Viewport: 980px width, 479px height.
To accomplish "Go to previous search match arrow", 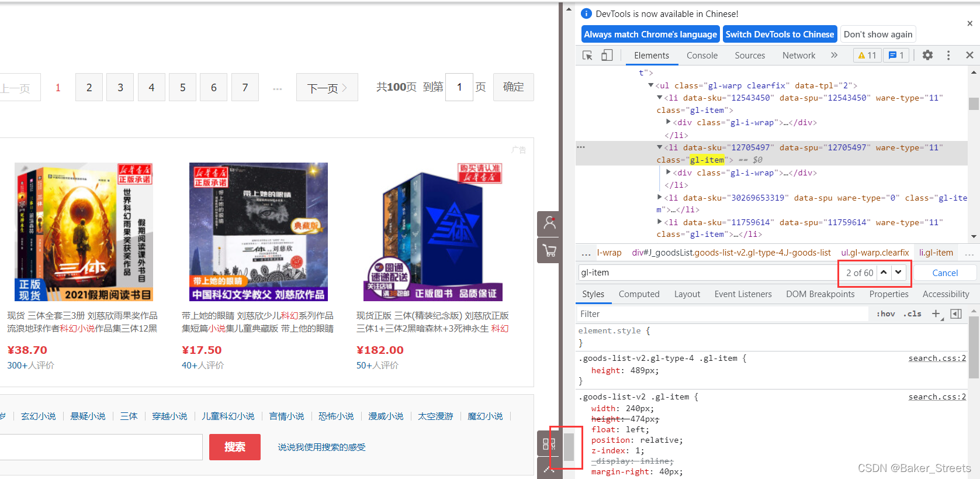I will [x=884, y=272].
